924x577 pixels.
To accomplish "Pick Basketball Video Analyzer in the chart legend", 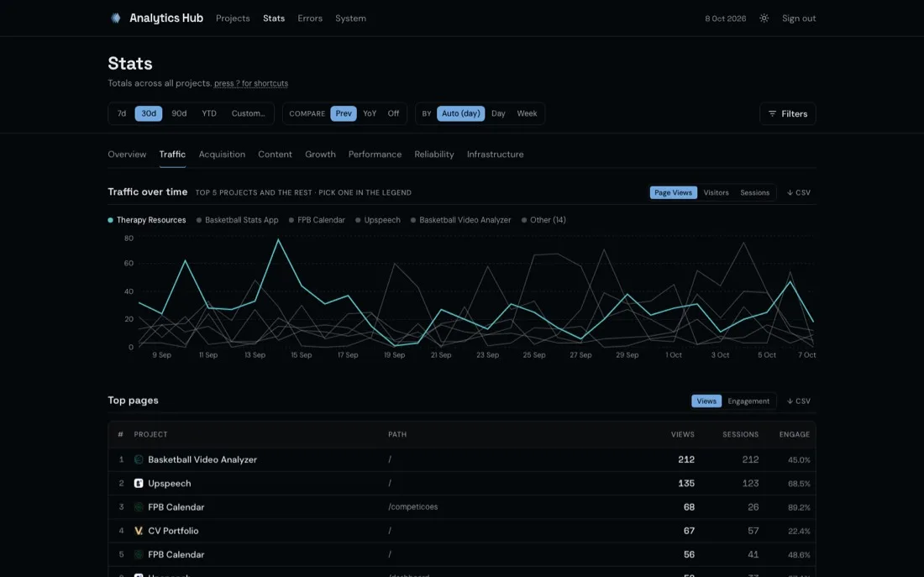I will pyautogui.click(x=461, y=220).
